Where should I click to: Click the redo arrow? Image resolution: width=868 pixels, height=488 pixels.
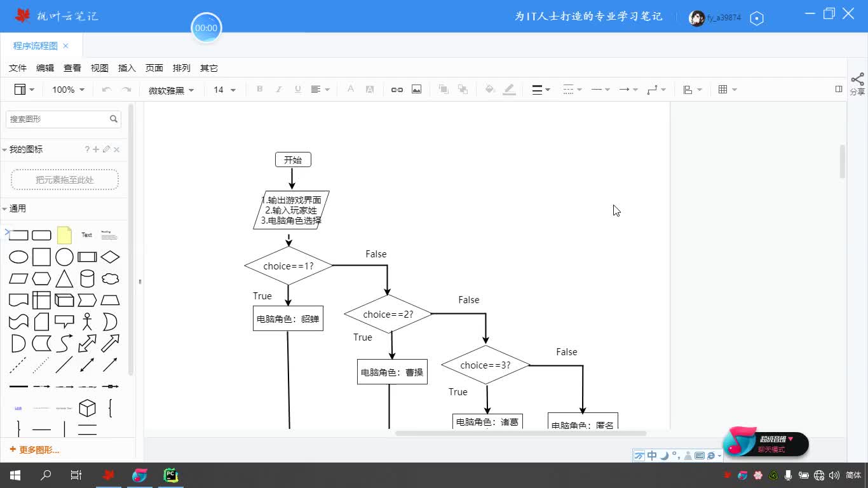tap(126, 90)
